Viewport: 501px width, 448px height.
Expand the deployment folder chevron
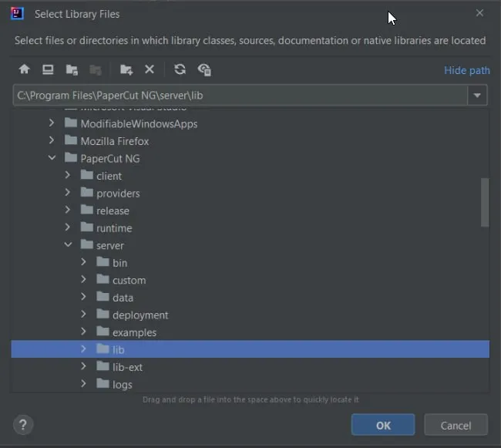click(x=83, y=314)
